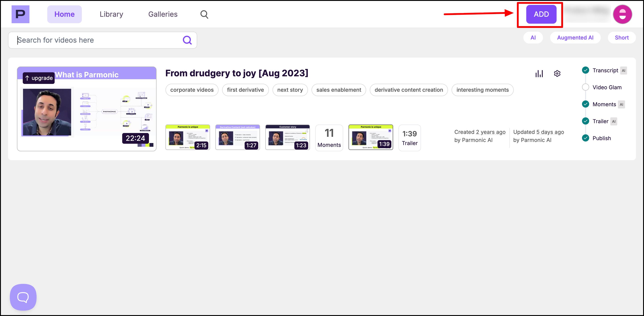Open the 1:27 Derivative Content moment thumbnail
Image resolution: width=644 pixels, height=316 pixels.
(x=238, y=137)
